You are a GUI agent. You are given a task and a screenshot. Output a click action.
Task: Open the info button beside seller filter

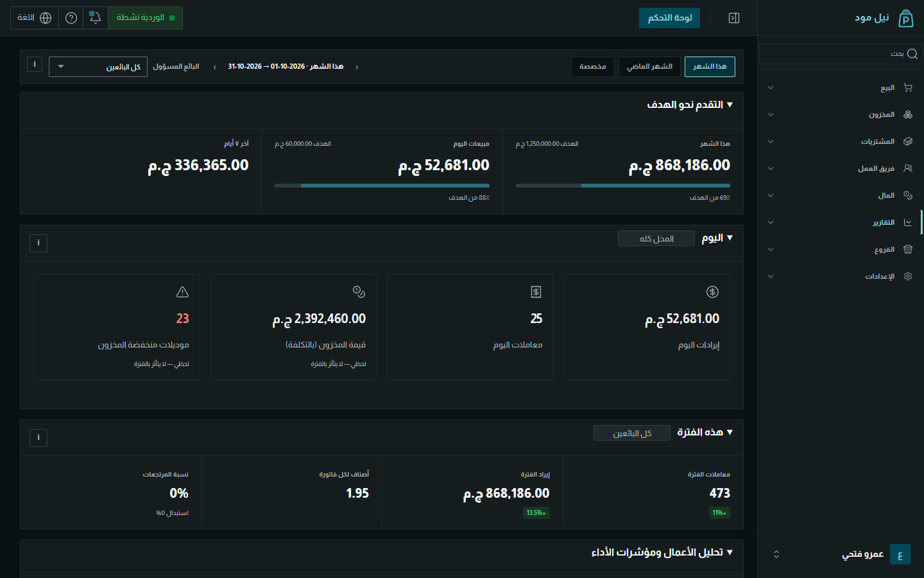[x=35, y=64]
